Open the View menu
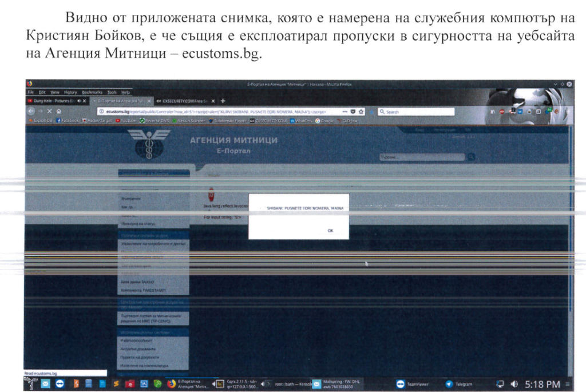This screenshot has width=586, height=392. 55,92
